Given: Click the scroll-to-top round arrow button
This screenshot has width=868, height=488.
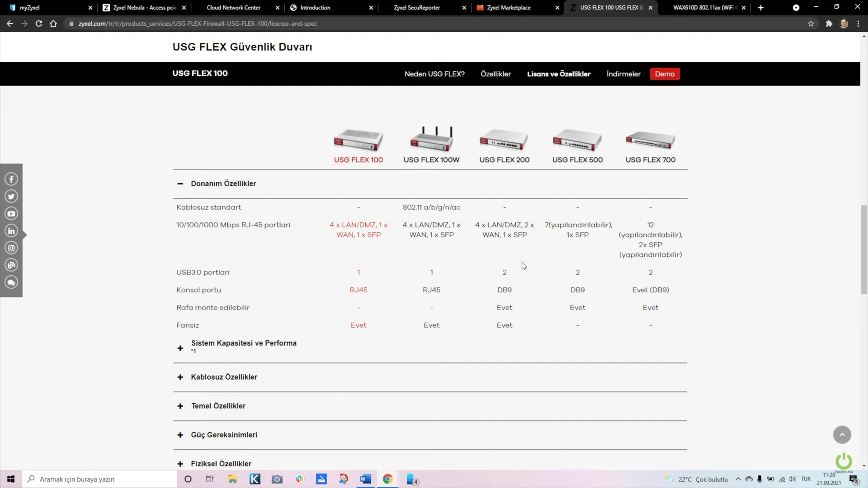Looking at the screenshot, I should (842, 435).
